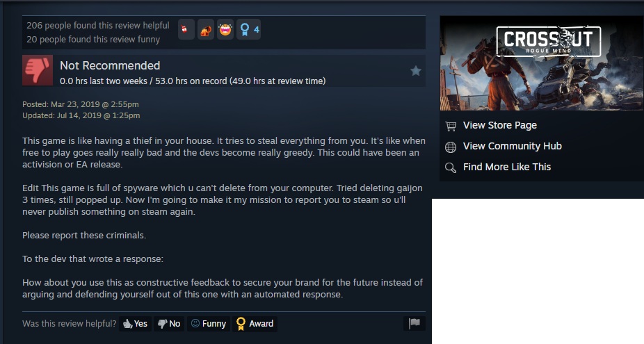Image resolution: width=644 pixels, height=344 pixels.
Task: Click the red thumbs-down review icon
Action: pos(38,70)
